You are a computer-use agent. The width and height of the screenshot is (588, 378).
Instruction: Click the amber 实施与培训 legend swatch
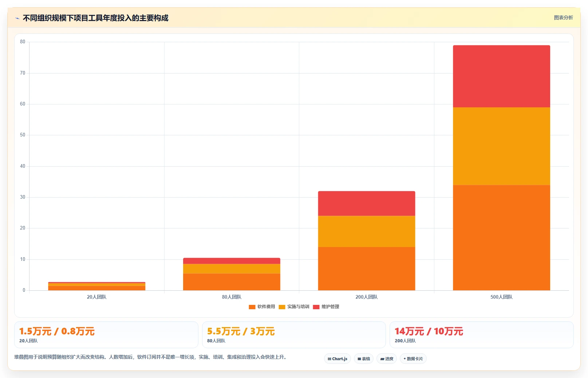coord(282,307)
